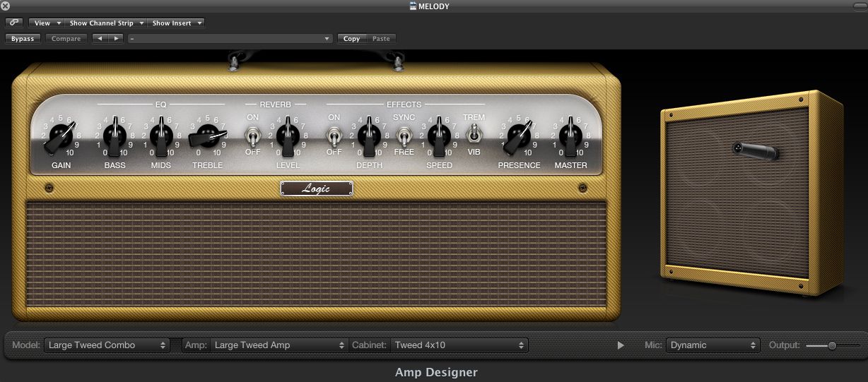868x382 pixels.
Task: Click the microphone on the speaker cabinet
Action: click(x=755, y=149)
